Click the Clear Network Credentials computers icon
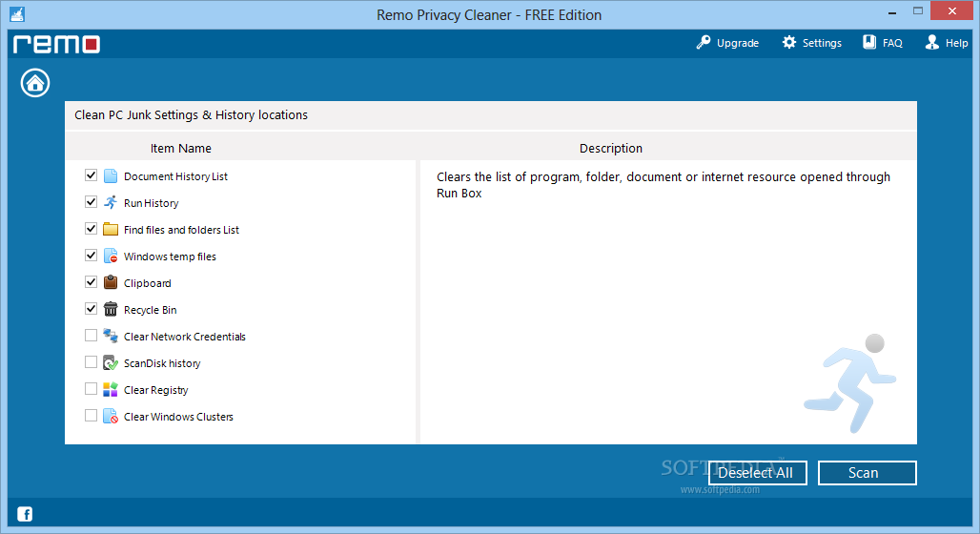Image resolution: width=980 pixels, height=534 pixels. [111, 336]
